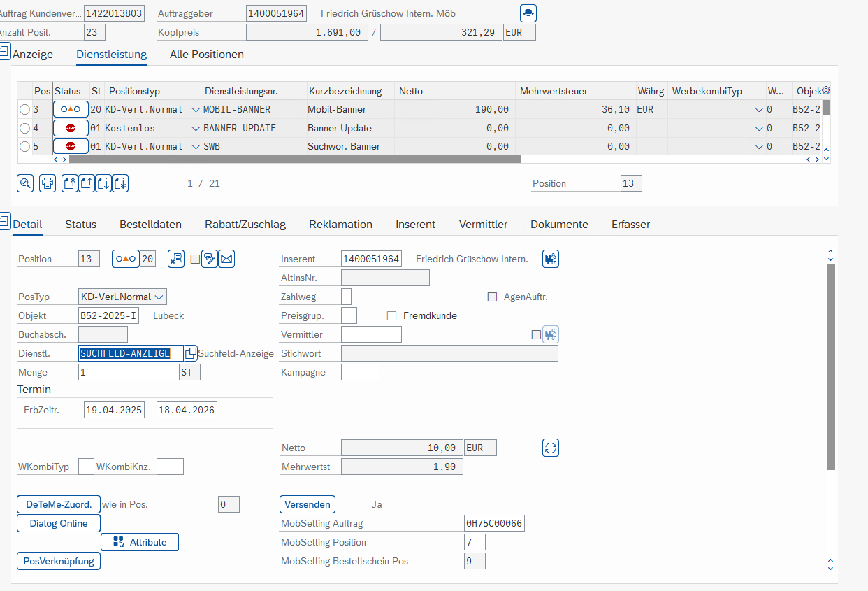Open Positionstyp dropdown in MOBIL-BANNER row
868x591 pixels.
(196, 110)
